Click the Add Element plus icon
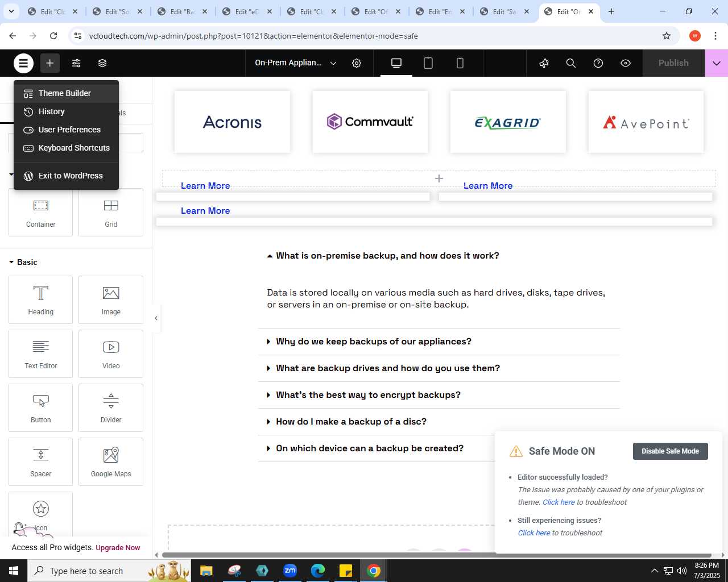The height and width of the screenshot is (582, 728). [x=50, y=63]
